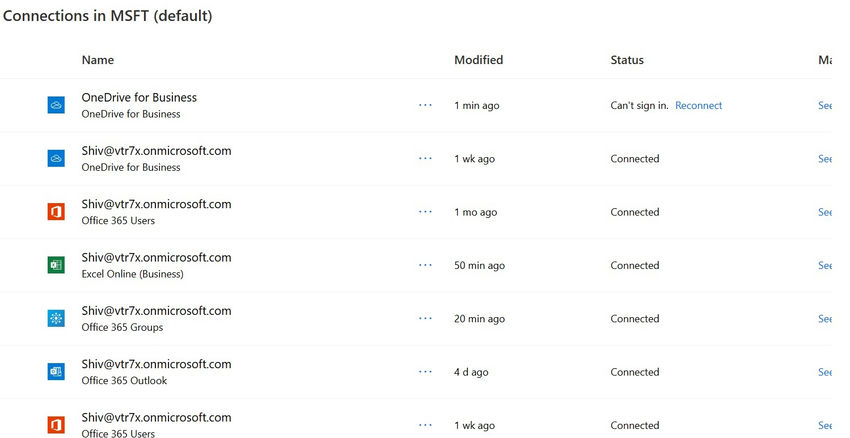Open more options for the OneDrive connection modified 1 wk ago
The height and width of the screenshot is (438, 850).
point(426,158)
